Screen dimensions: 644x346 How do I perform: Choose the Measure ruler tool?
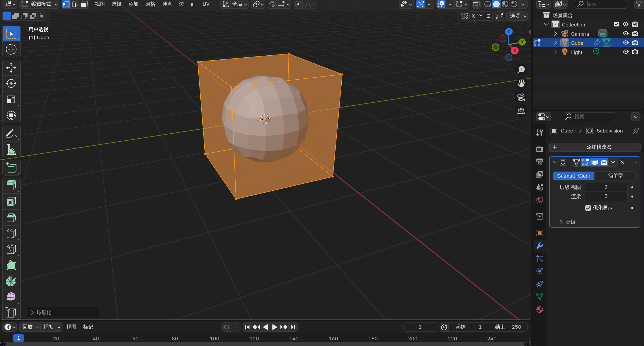coord(11,150)
